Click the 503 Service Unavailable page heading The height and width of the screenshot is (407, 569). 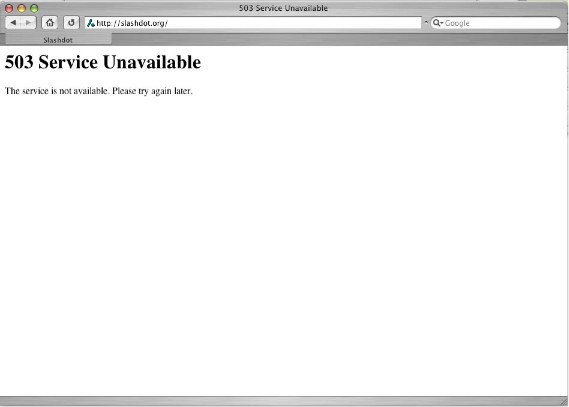click(x=103, y=62)
